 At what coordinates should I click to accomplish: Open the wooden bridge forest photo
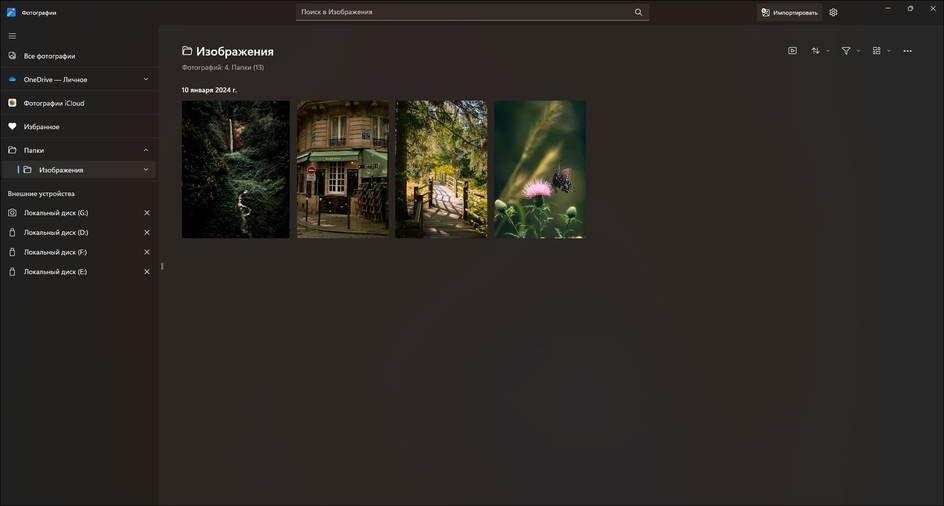point(441,169)
